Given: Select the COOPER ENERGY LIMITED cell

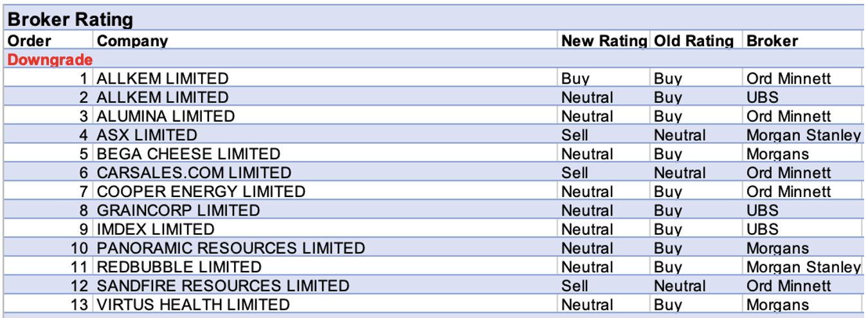Looking at the screenshot, I should [201, 192].
